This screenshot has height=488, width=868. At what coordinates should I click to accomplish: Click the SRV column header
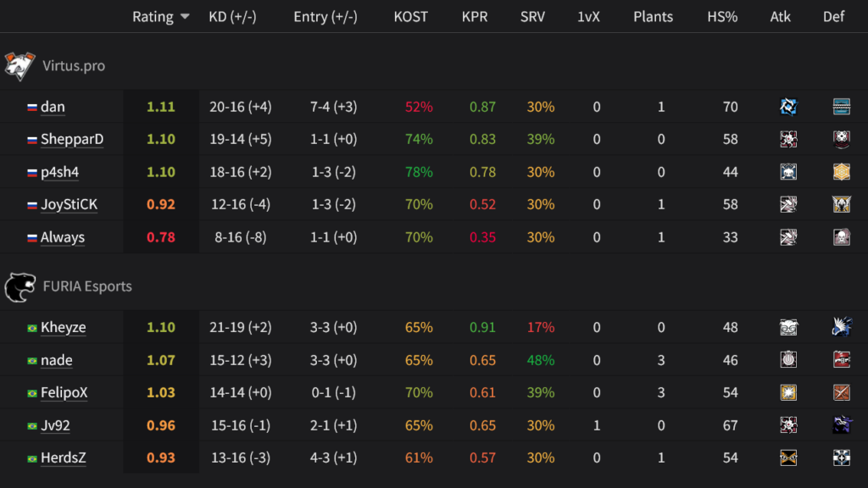532,16
